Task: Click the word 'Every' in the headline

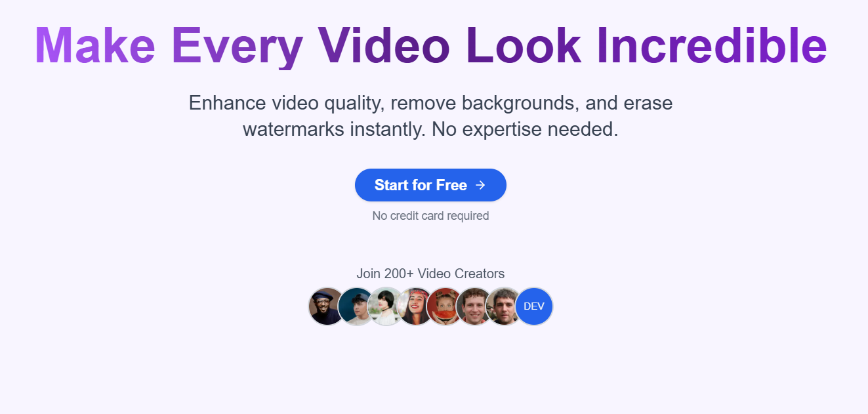Action: [238, 46]
